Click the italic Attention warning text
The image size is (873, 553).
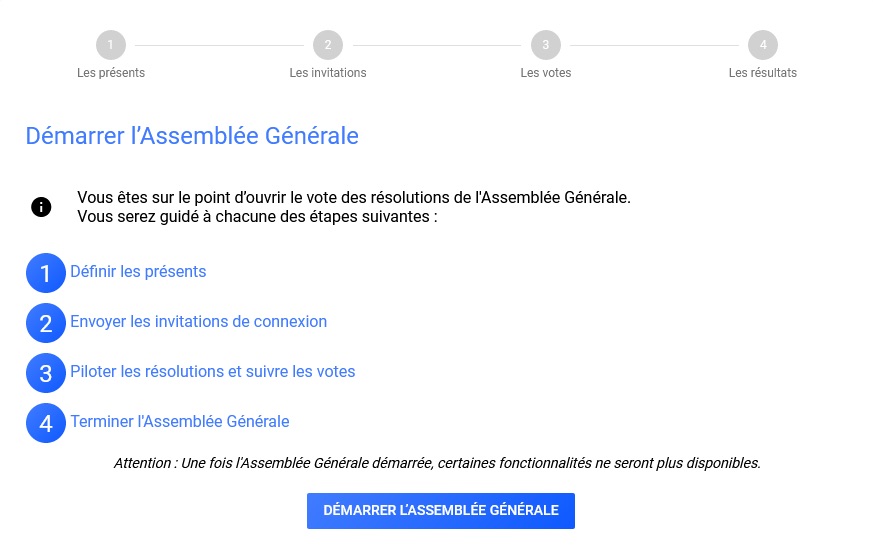click(x=438, y=463)
